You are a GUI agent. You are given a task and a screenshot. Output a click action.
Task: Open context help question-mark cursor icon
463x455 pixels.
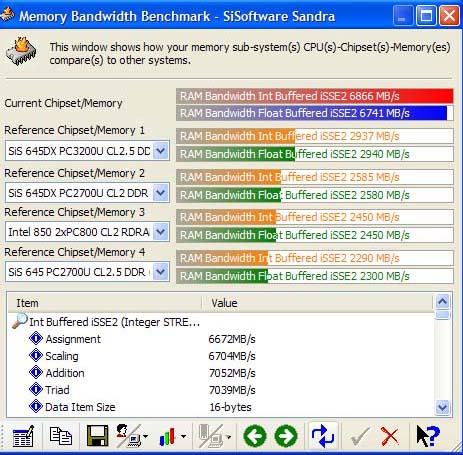(x=428, y=436)
